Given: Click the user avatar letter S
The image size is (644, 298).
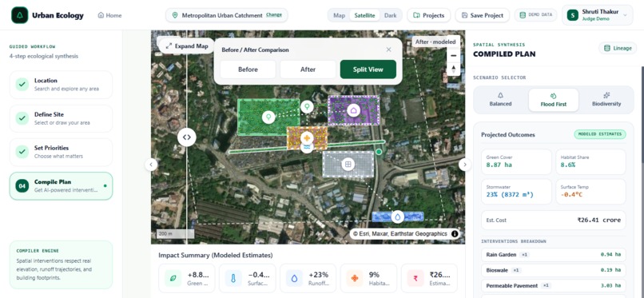Looking at the screenshot, I should point(573,15).
